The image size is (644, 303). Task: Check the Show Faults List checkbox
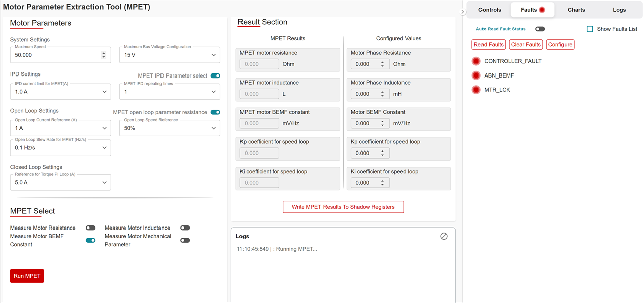tap(590, 29)
